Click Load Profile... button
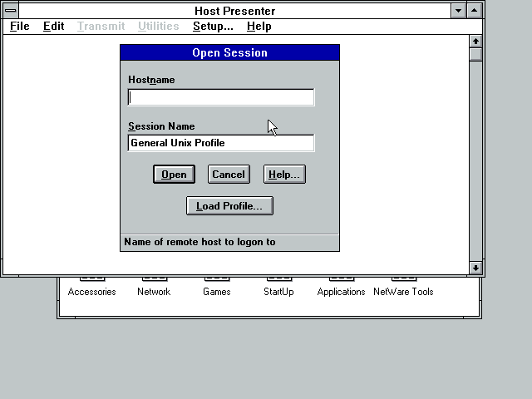Viewport: 532px width, 399px height. (x=229, y=206)
